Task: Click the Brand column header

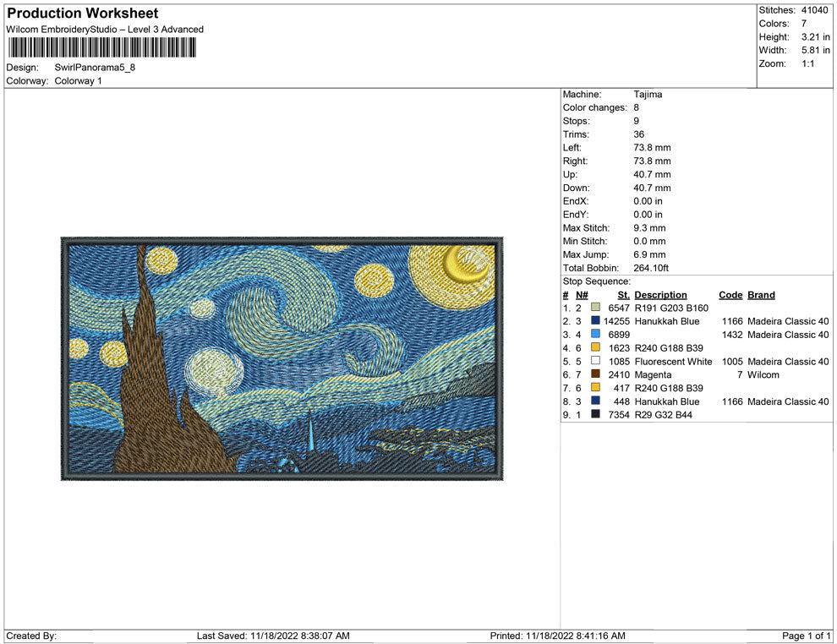Action: point(761,295)
